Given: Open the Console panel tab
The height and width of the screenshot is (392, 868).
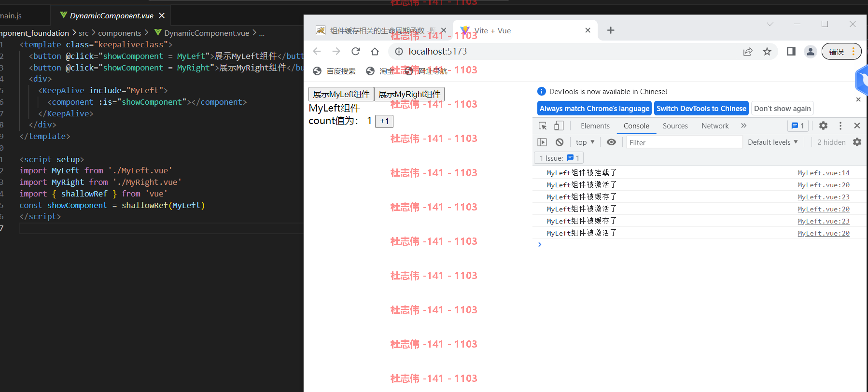Looking at the screenshot, I should [x=636, y=126].
